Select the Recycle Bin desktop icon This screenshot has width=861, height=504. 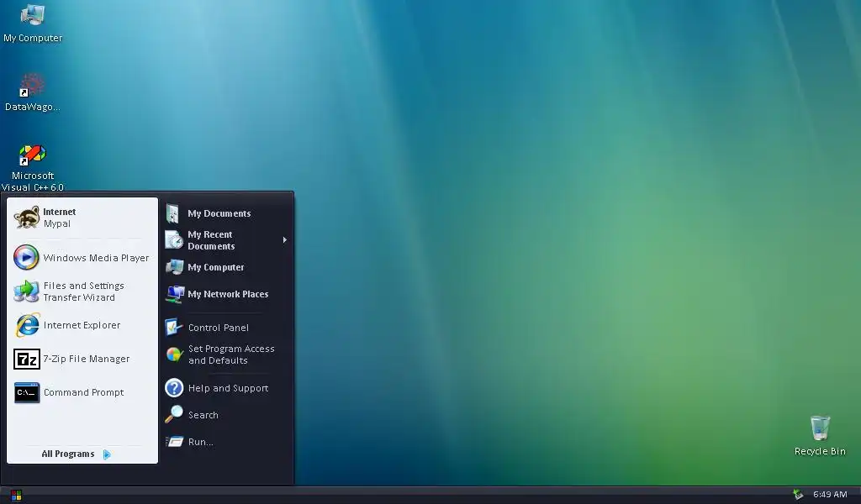[820, 428]
